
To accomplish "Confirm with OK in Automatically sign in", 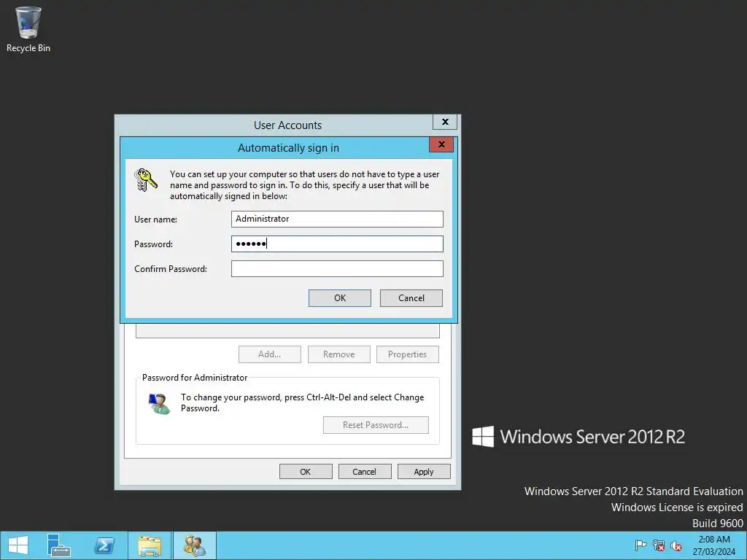I will pos(340,298).
